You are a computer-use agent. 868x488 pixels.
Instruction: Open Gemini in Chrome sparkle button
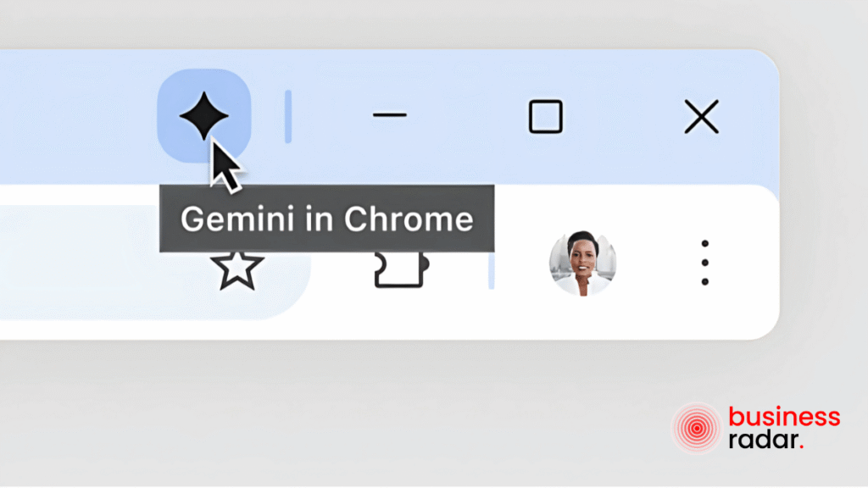point(203,115)
